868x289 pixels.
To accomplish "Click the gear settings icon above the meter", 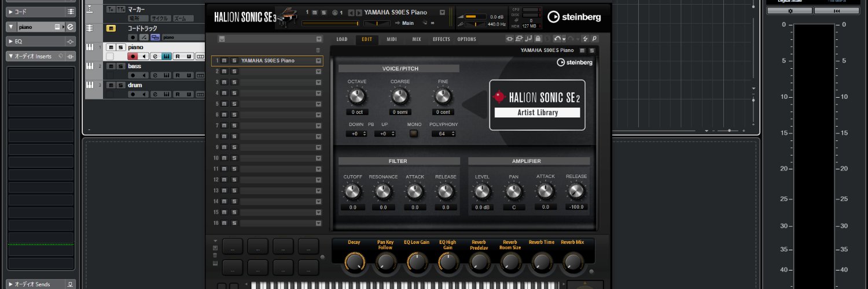I will click(789, 10).
